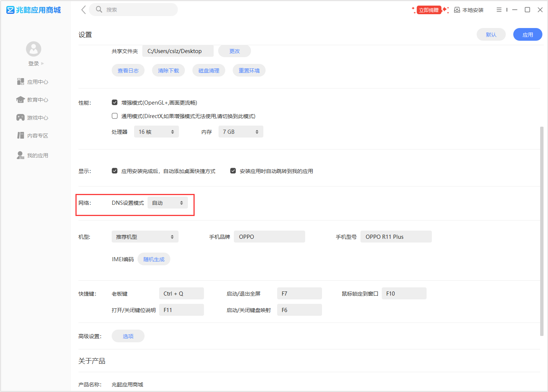Click the 手机品牌 OPPO input field
The width and height of the screenshot is (548, 392).
269,237
